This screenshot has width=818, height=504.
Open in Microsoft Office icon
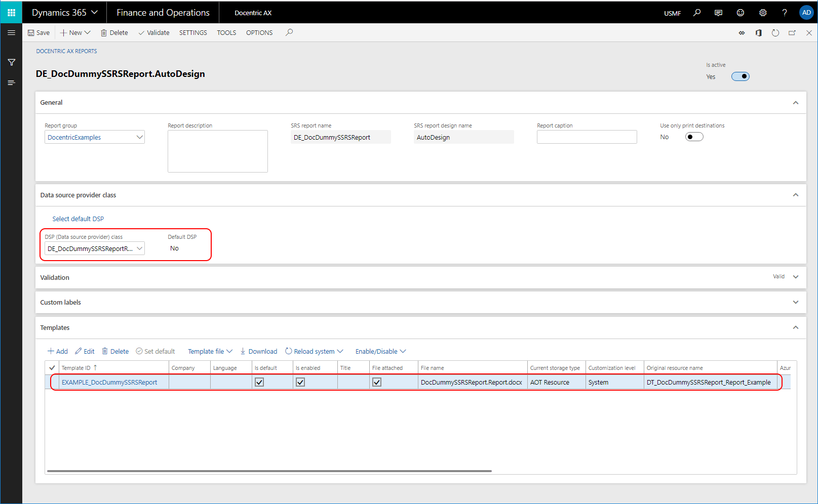tap(759, 33)
